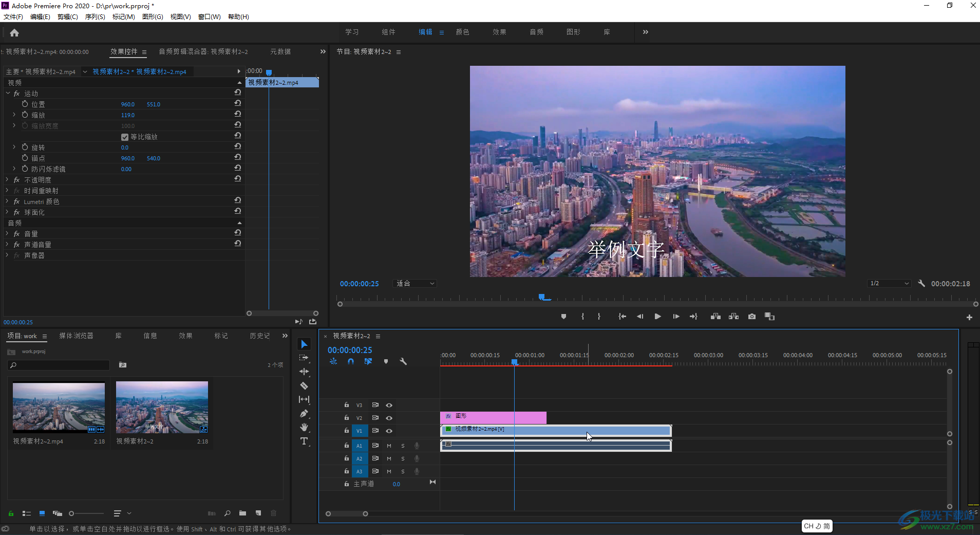Select the Track Select Forward tool
Viewport: 980px width, 535px height.
coord(304,358)
